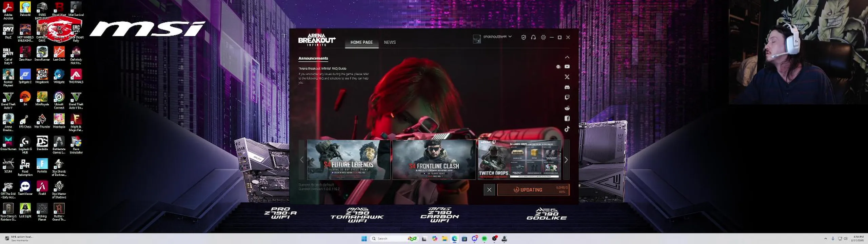Show hidden system tray icons
Screen dimensions: 868x244
coord(826,239)
